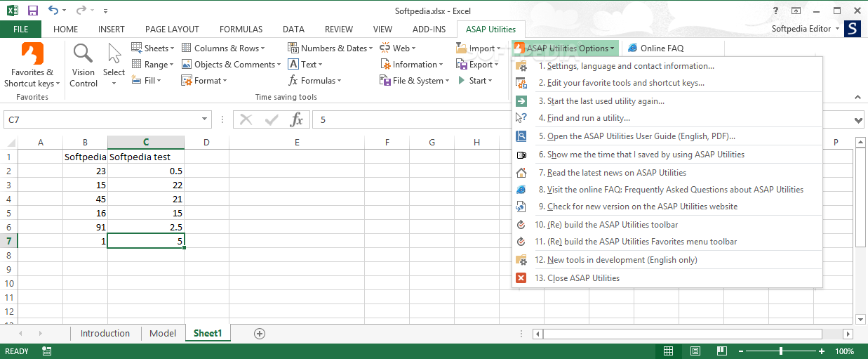Click the Normal view icon in status bar
Image resolution: width=868 pixels, height=359 pixels.
[669, 351]
